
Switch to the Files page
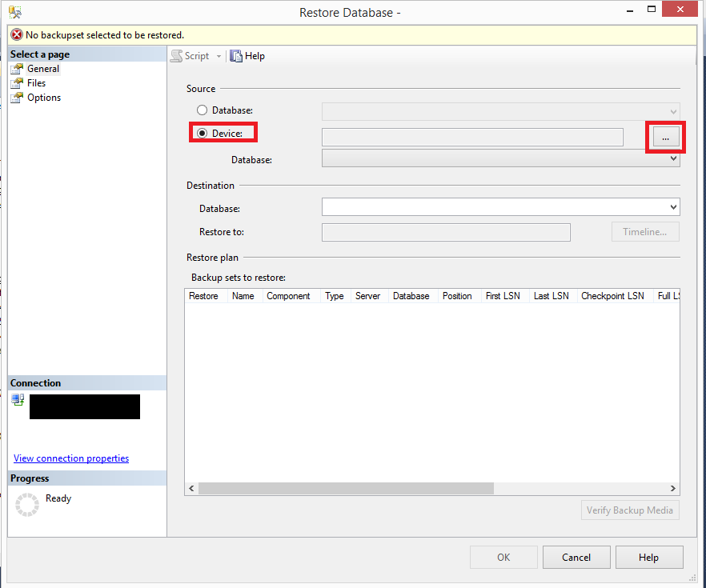coord(36,83)
